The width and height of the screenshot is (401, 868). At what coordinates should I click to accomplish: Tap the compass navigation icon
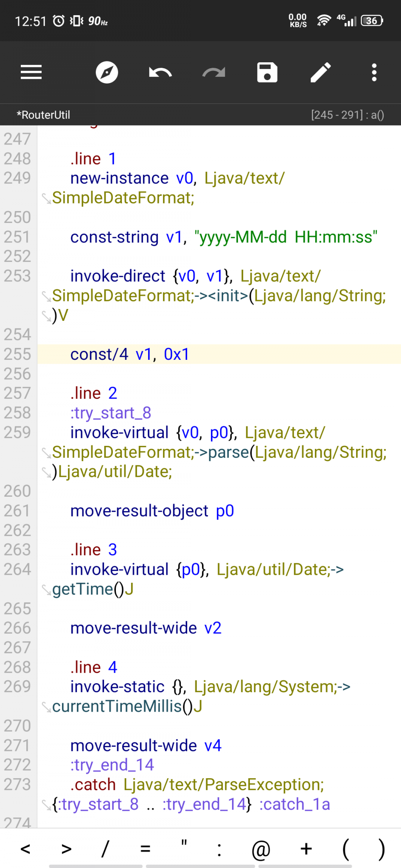[107, 72]
